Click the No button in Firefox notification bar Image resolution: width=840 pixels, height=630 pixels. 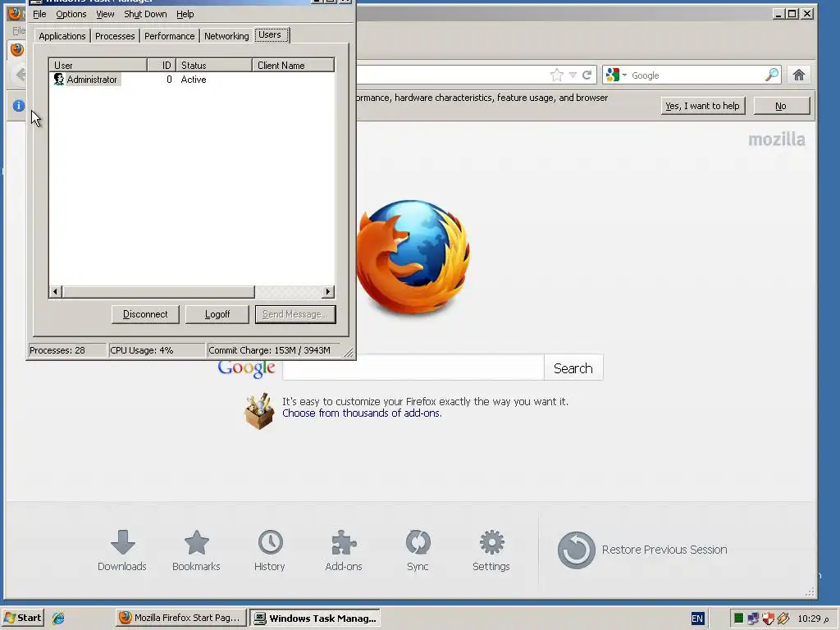[x=781, y=106]
